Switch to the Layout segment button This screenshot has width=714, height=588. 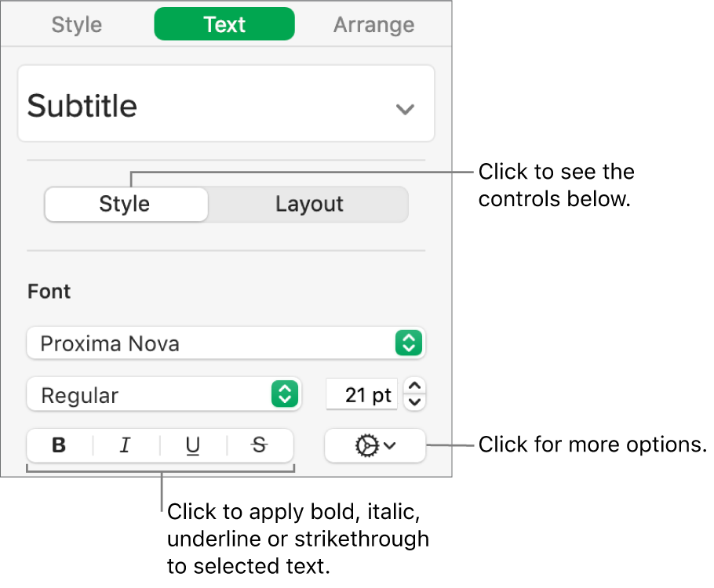click(309, 205)
